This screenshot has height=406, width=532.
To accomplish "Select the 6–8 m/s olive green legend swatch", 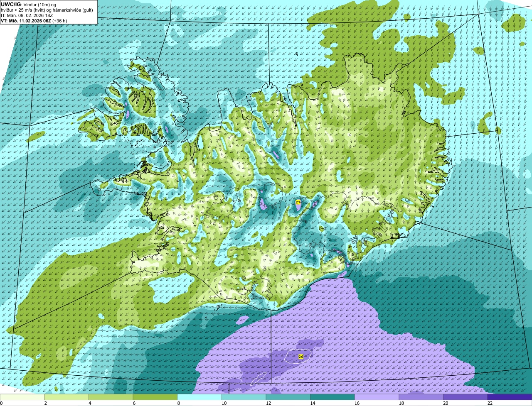I will pos(155,397).
